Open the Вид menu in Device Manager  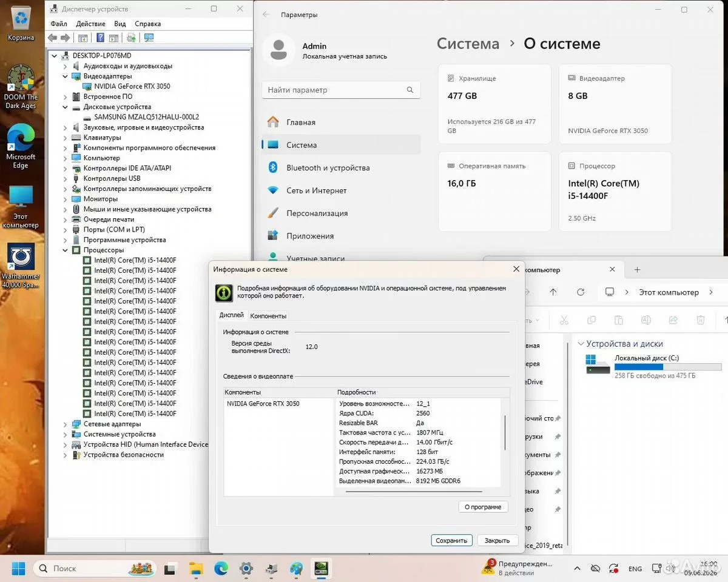(x=120, y=24)
